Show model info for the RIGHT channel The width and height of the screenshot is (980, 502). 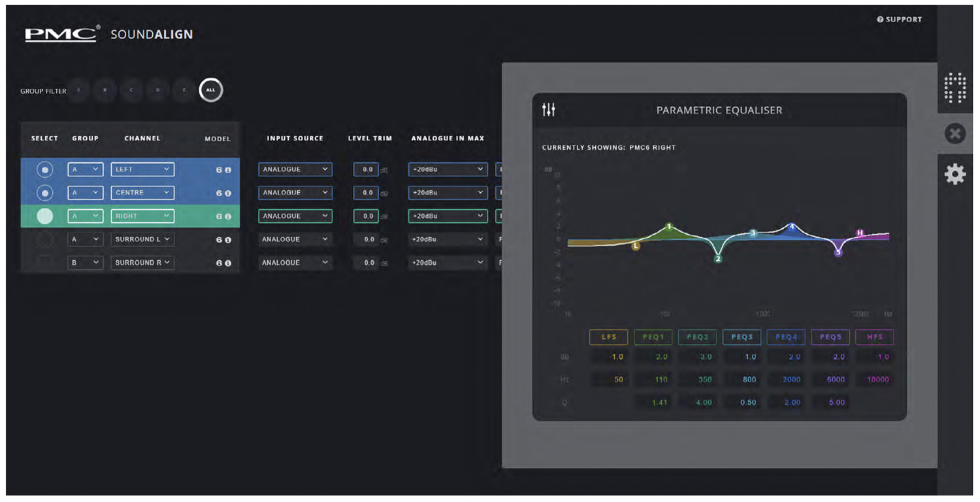(228, 216)
